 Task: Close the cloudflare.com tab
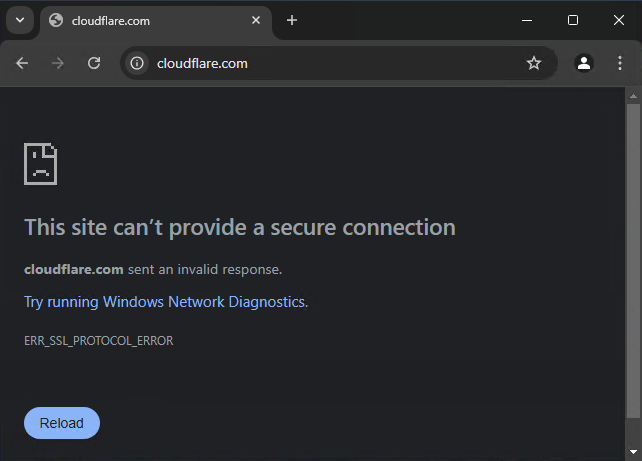click(x=257, y=20)
